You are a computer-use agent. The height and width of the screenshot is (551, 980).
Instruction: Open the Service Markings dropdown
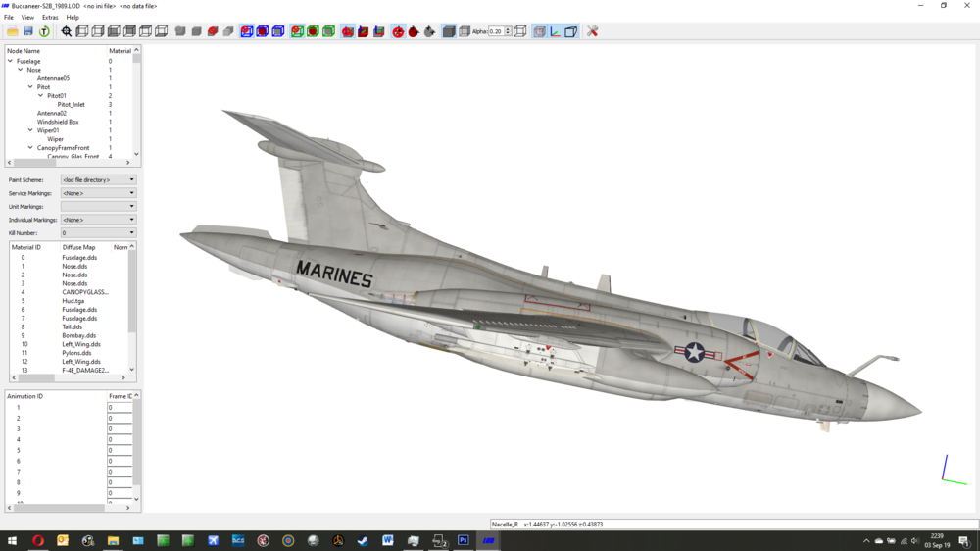click(x=98, y=193)
